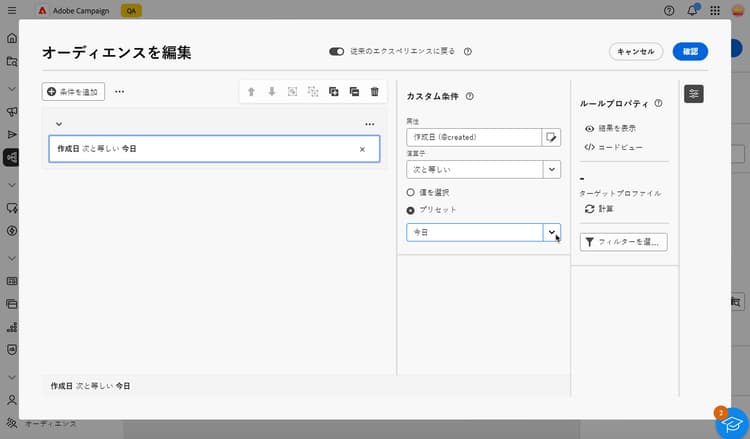Click the 作成日 (@created) attribute field
The width and height of the screenshot is (750, 439).
(474, 137)
